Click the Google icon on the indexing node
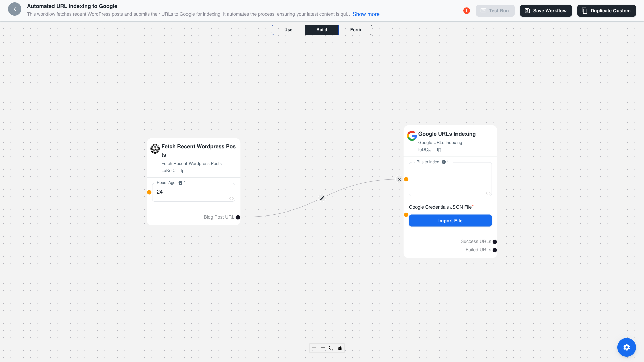This screenshot has height=362, width=644. [x=411, y=136]
